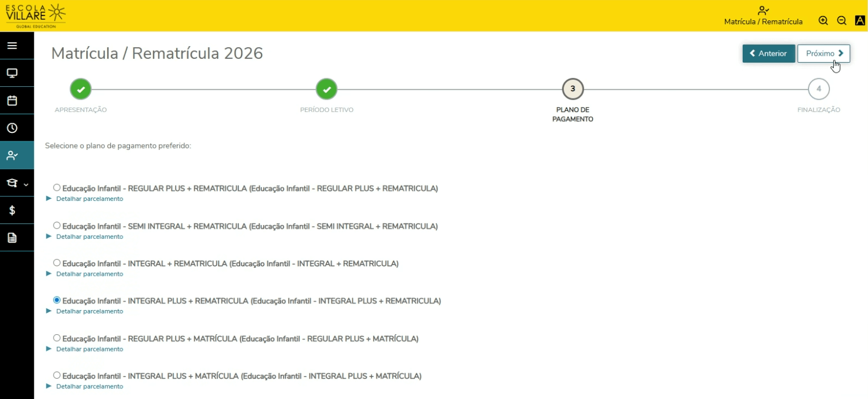Click the Anterior button

coord(768,54)
